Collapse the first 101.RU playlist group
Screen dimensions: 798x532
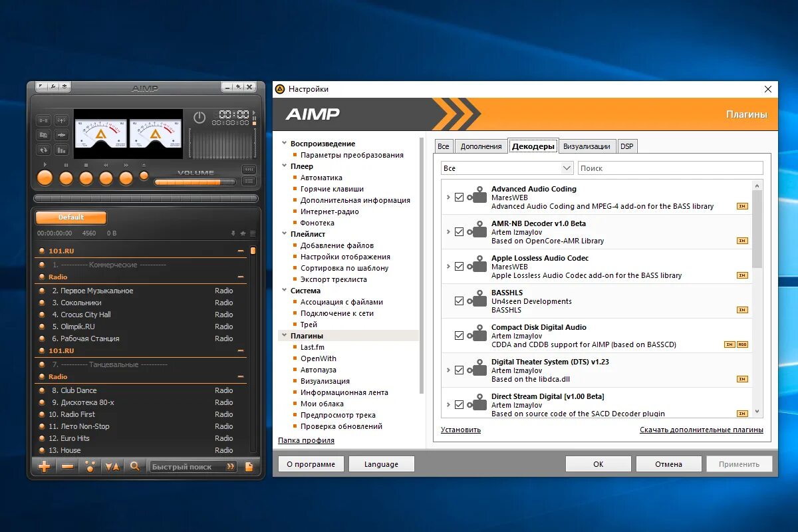click(x=241, y=251)
